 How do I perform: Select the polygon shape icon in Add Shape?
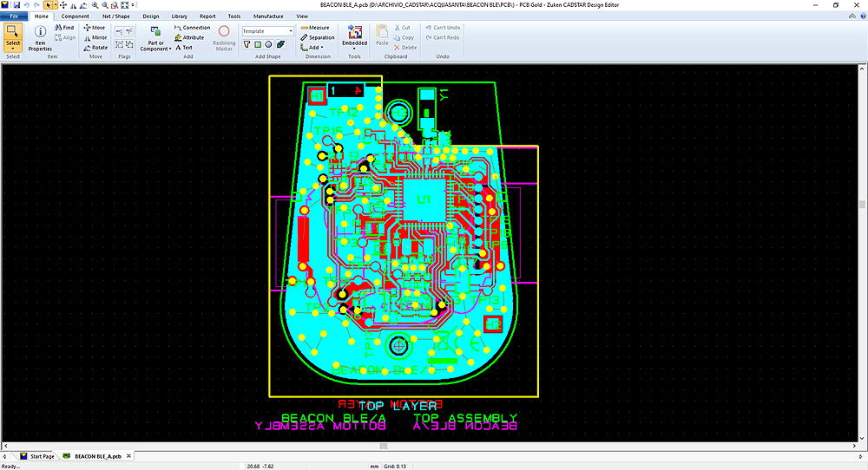[x=247, y=44]
